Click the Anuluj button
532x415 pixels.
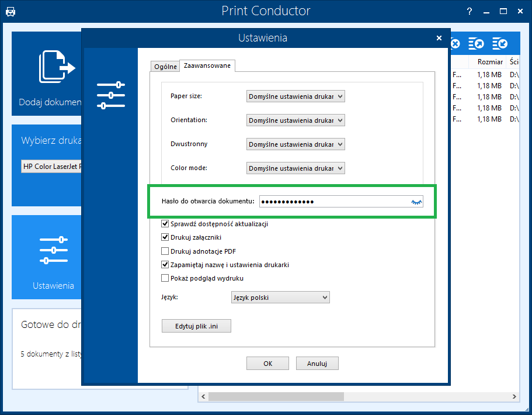[x=317, y=364]
